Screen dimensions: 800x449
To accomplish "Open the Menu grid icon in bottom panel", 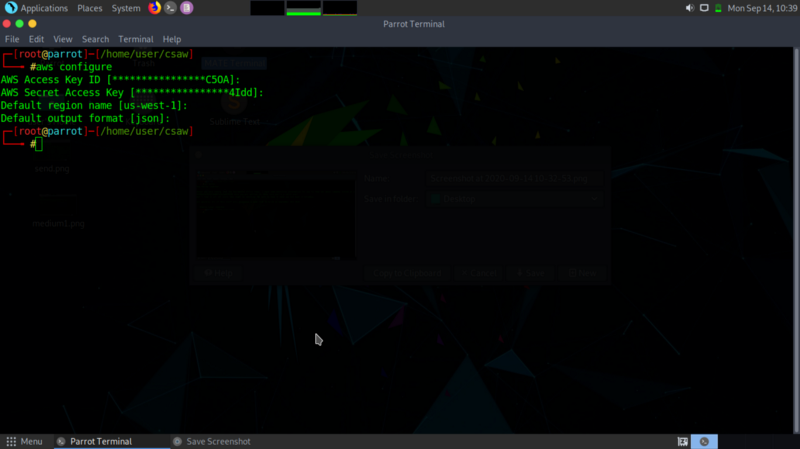I will (11, 441).
